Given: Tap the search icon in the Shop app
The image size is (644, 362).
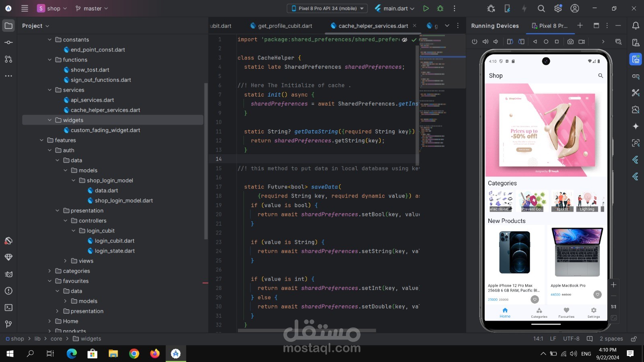Looking at the screenshot, I should coord(601,76).
